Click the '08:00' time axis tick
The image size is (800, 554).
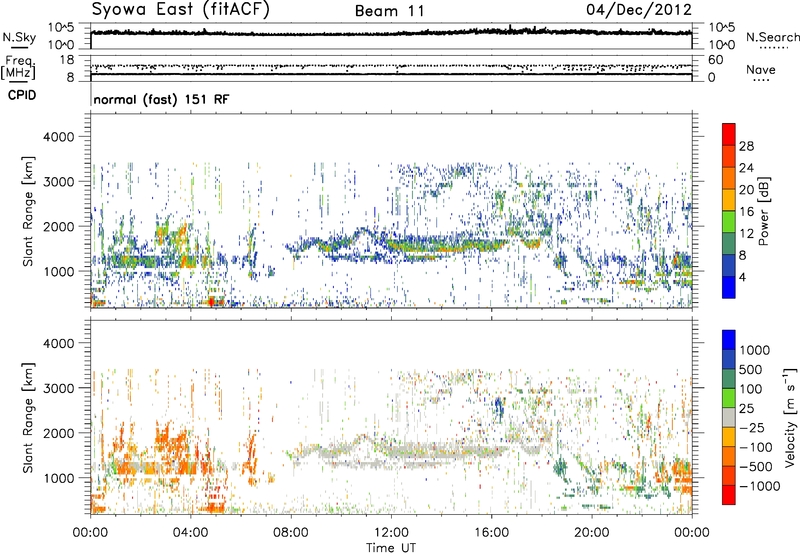291,533
